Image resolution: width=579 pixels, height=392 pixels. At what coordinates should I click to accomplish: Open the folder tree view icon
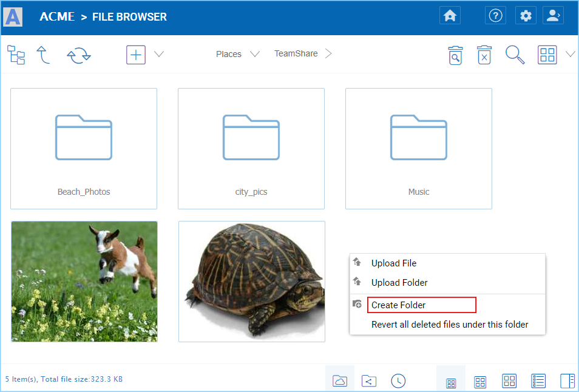pyautogui.click(x=16, y=55)
